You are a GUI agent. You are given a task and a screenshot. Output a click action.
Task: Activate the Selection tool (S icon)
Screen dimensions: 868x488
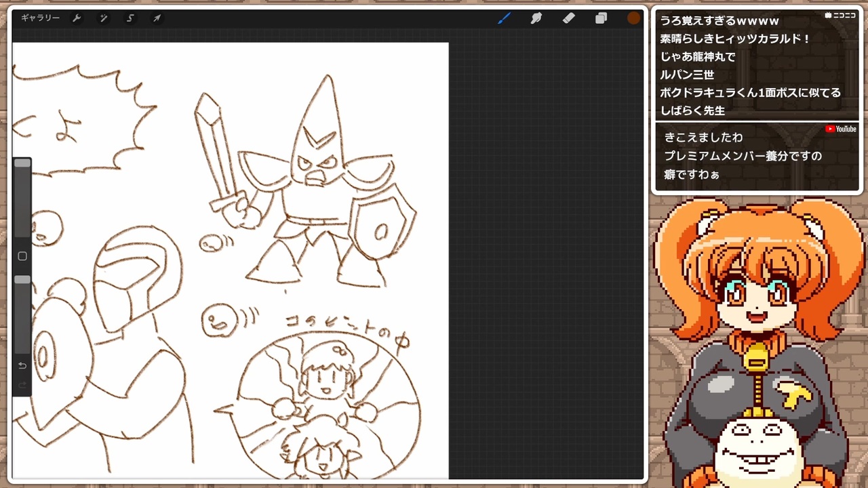[x=130, y=18]
